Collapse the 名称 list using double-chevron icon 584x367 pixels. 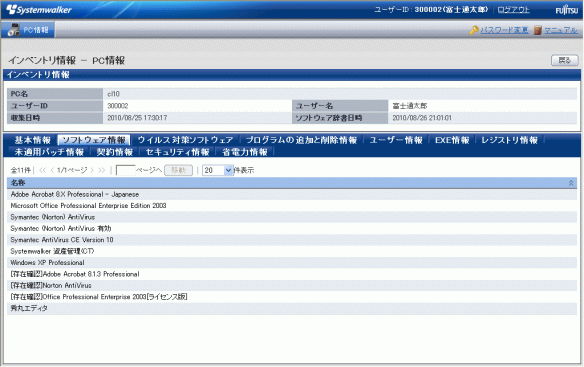(571, 183)
